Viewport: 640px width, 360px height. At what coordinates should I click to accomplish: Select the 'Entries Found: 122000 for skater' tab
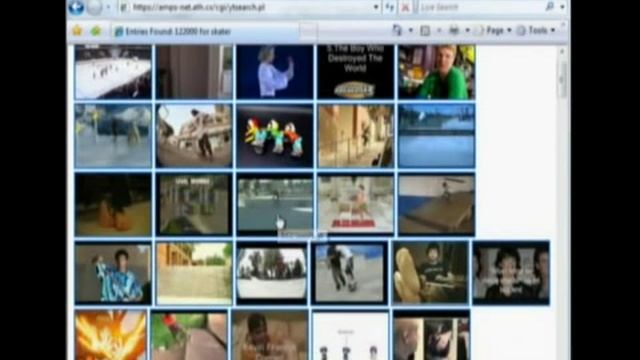pos(205,31)
